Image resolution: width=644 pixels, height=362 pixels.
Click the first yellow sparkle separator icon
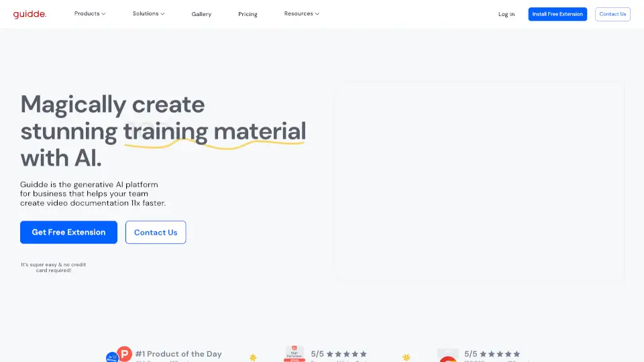point(253,357)
